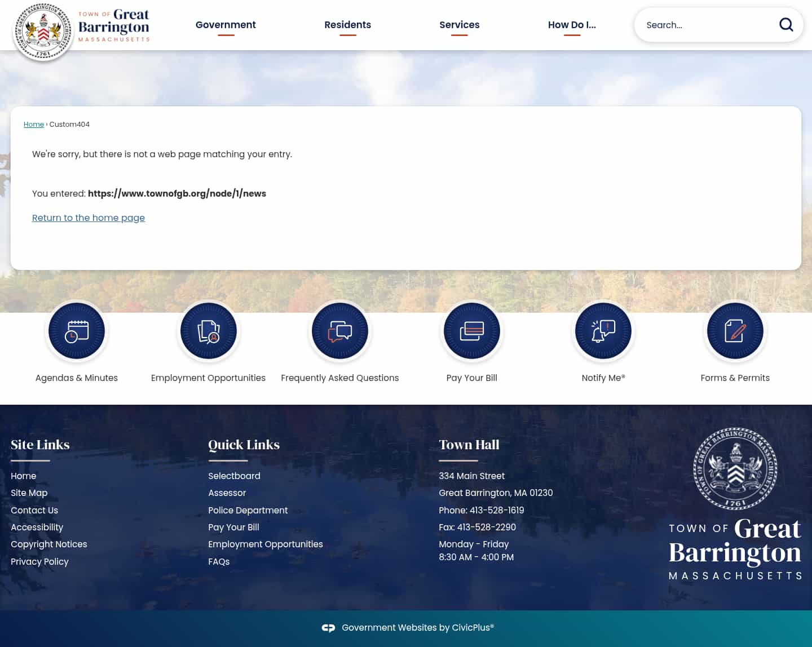Image resolution: width=812 pixels, height=647 pixels.
Task: Click the Home breadcrumb link
Action: point(33,124)
